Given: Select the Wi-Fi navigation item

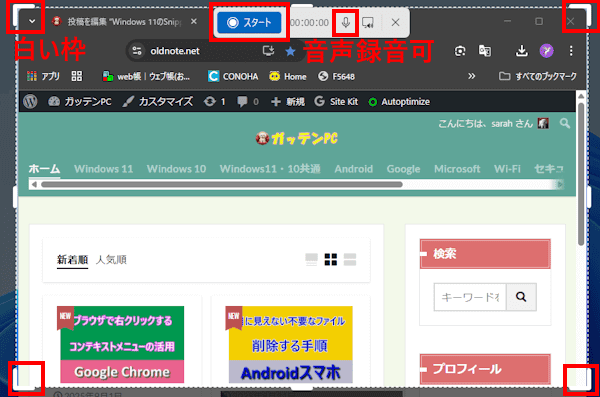Looking at the screenshot, I should click(507, 169).
